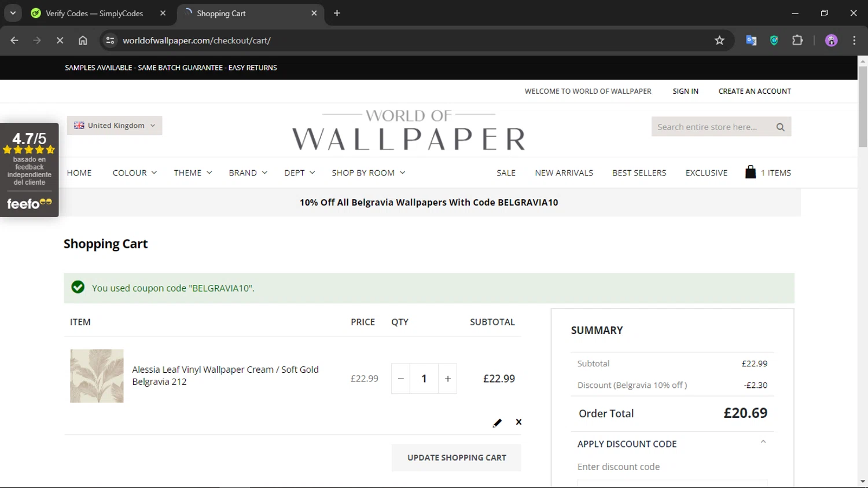Bookmark this page with the star icon

click(x=719, y=41)
